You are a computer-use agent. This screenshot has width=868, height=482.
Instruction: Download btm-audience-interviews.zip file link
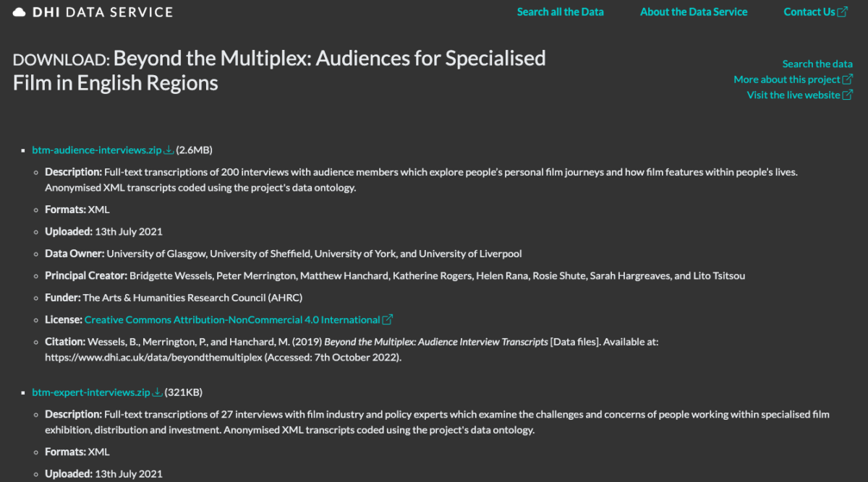(x=96, y=150)
